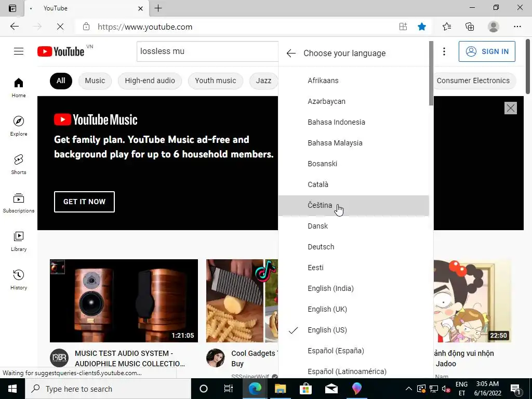Click the SIGN IN button
Screen dimensions: 532x399
tap(487, 51)
